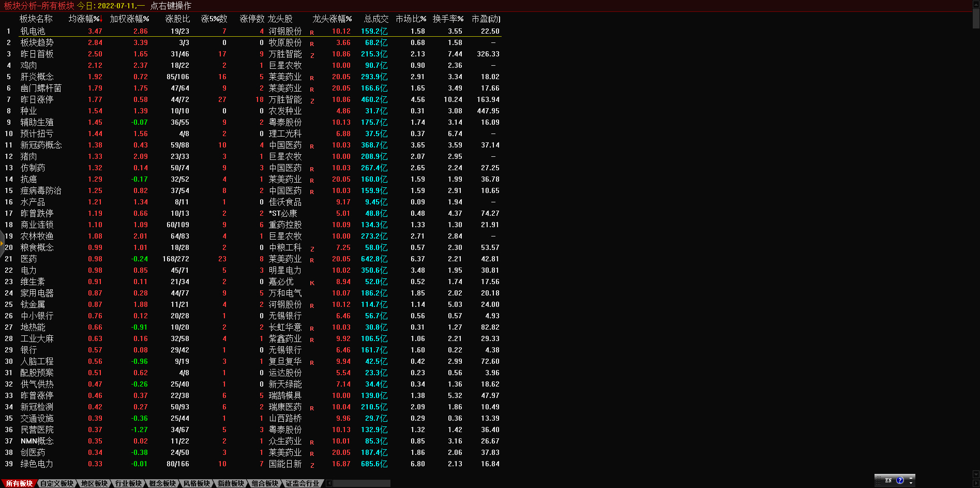Viewport: 980px width, 488px height.
Task: Click scroll up arrow at top right
Action: (x=976, y=5)
